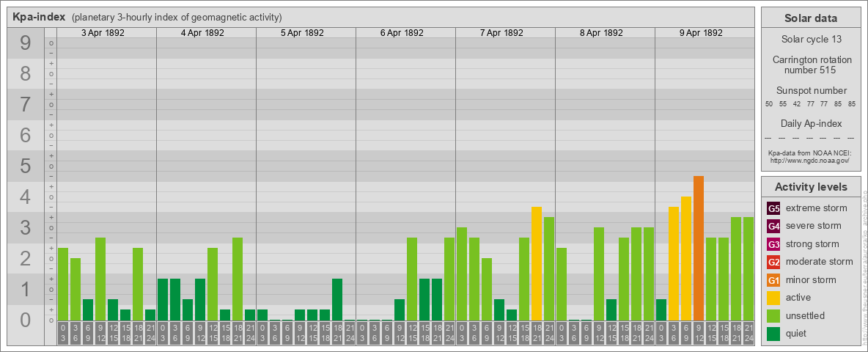Select the 5 Apr 1892 date header
Screen dimensions: 868x352
302,33
